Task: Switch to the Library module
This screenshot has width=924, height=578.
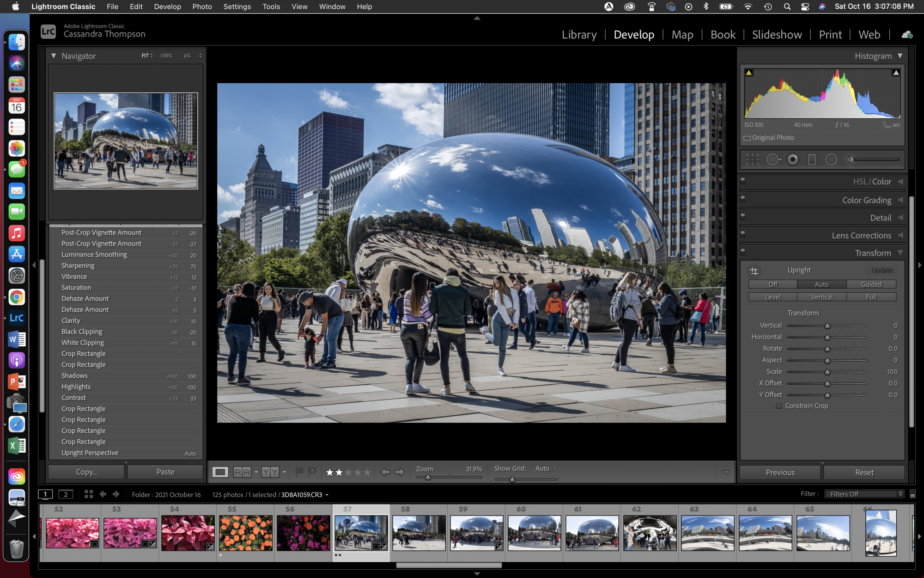Action: coord(579,35)
